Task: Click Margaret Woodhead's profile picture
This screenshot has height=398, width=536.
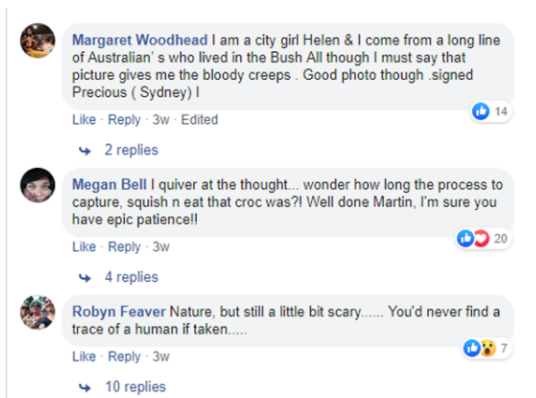Action: [x=38, y=41]
